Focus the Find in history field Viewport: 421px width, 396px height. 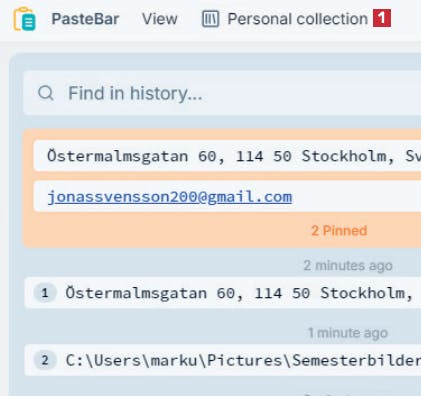222,93
